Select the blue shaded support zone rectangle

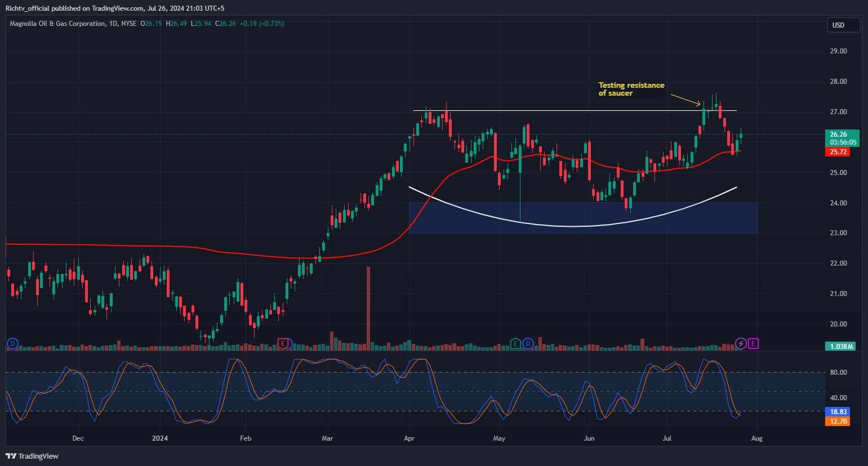coord(583,218)
